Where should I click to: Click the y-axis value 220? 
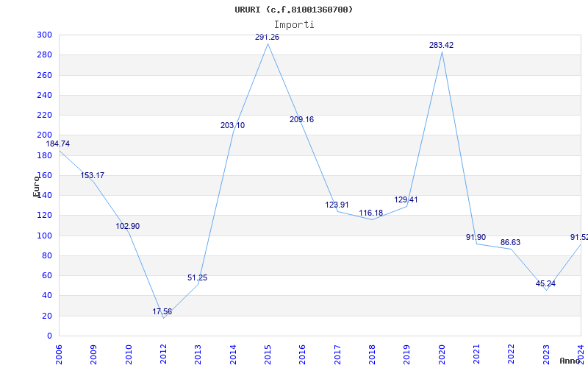click(44, 116)
